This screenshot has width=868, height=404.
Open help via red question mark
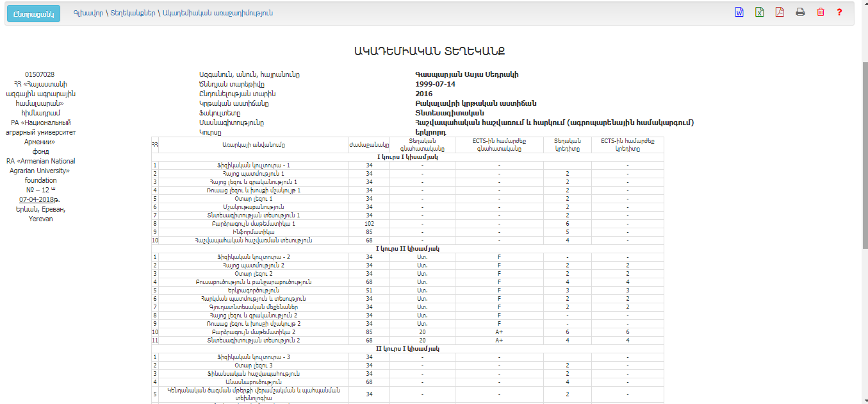tap(839, 12)
